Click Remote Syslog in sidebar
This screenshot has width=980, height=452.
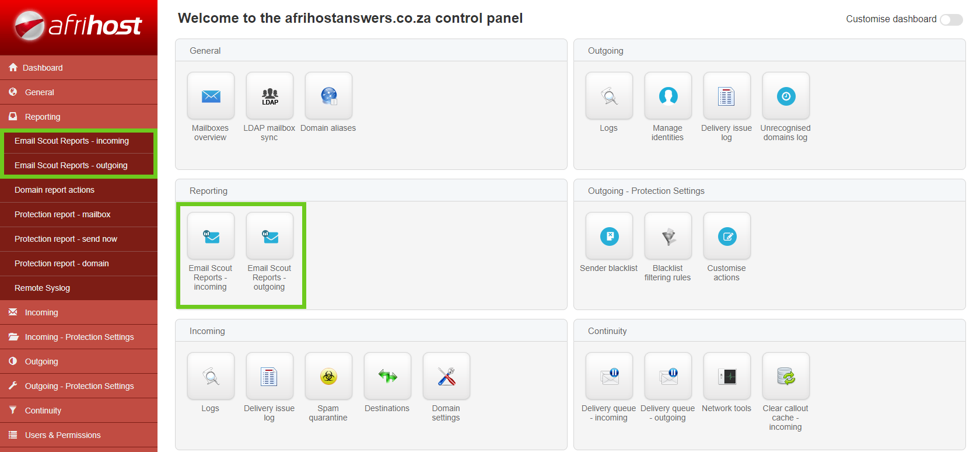coord(42,288)
